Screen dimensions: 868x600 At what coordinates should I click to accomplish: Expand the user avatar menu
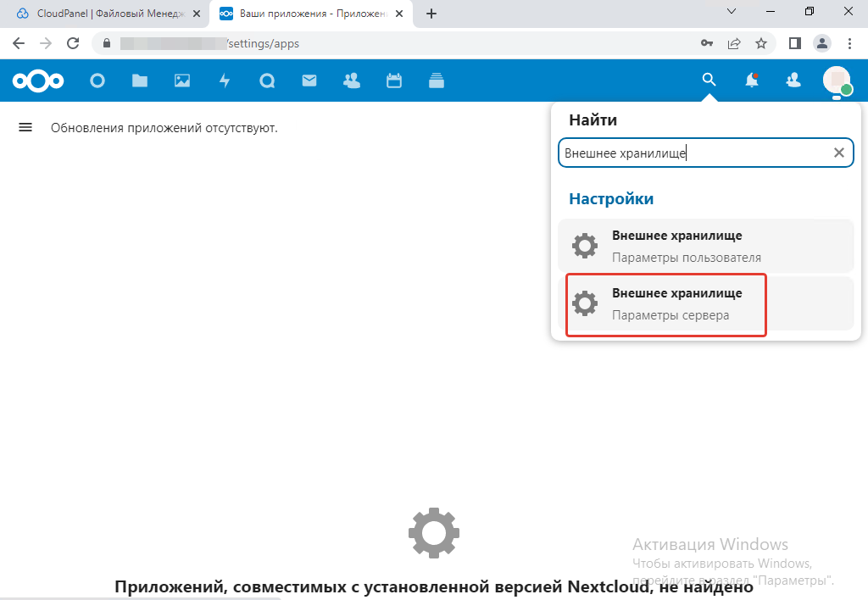point(837,81)
